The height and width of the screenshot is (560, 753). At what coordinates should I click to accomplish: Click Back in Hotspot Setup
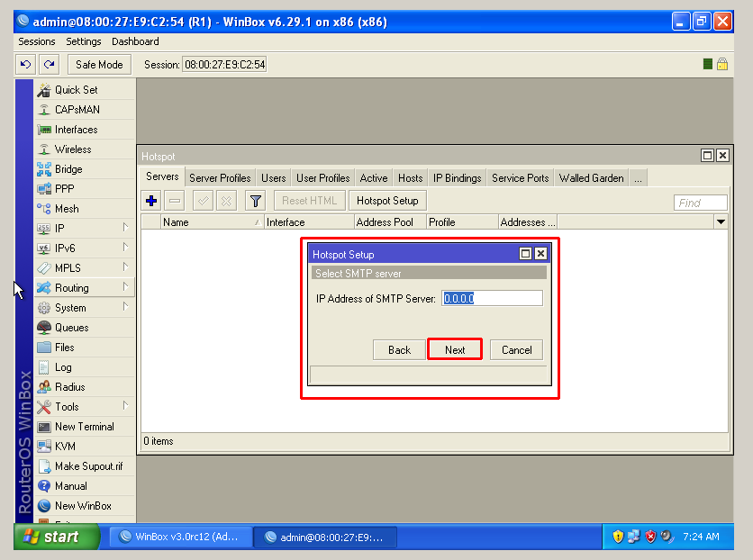[x=400, y=350]
